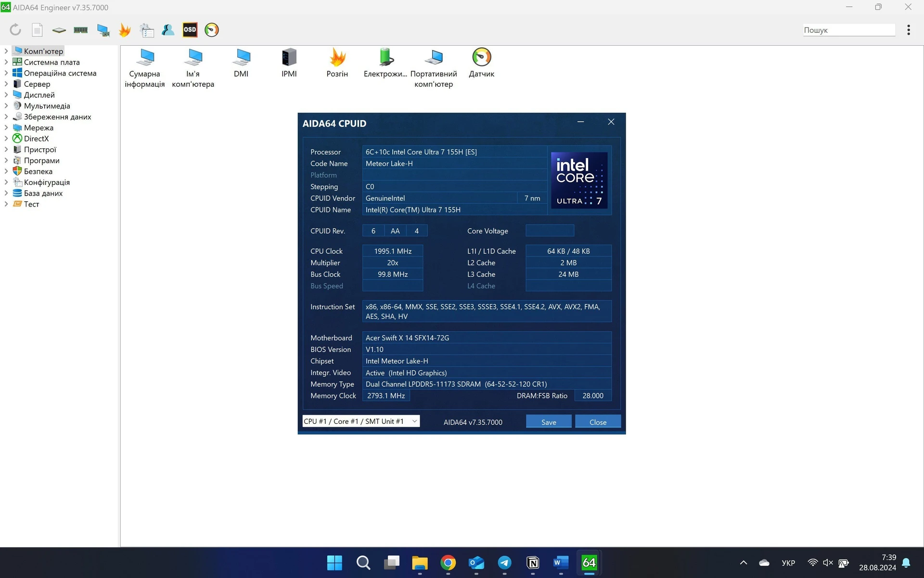The image size is (924, 578).
Task: Open the CPU #1 / Core #1 dropdown
Action: pos(361,421)
